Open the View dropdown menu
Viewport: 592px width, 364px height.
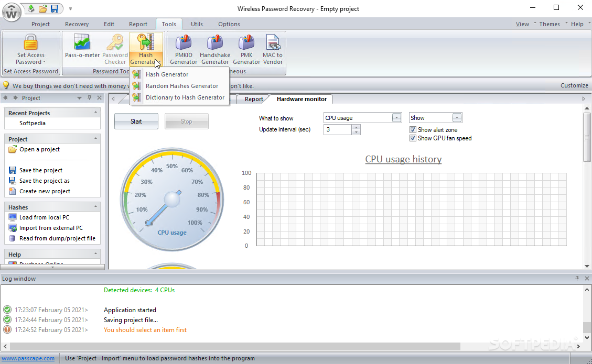pyautogui.click(x=523, y=24)
